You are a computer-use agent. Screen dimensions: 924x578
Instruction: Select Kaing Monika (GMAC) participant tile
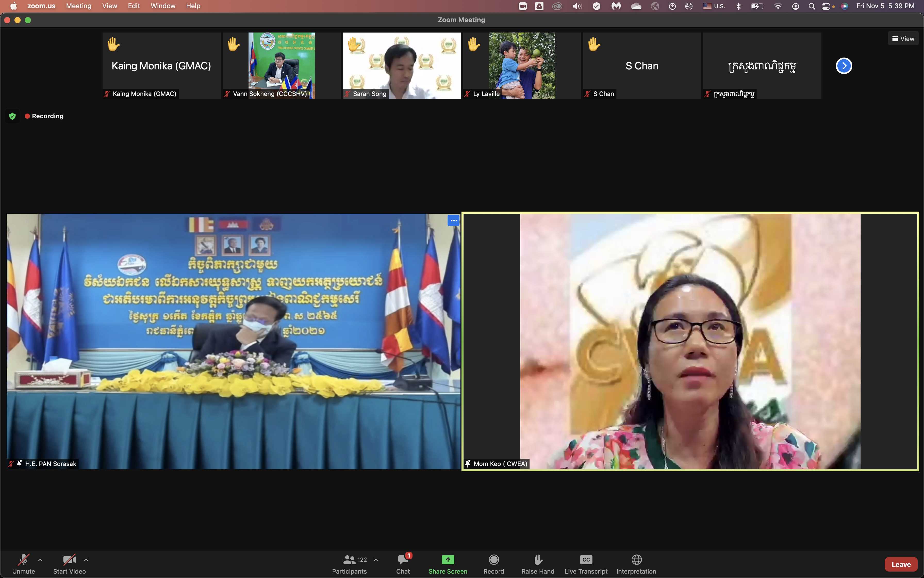pyautogui.click(x=161, y=66)
